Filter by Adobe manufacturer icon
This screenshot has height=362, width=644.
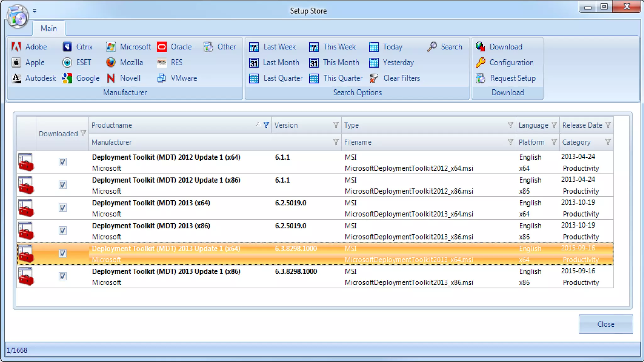click(x=16, y=47)
